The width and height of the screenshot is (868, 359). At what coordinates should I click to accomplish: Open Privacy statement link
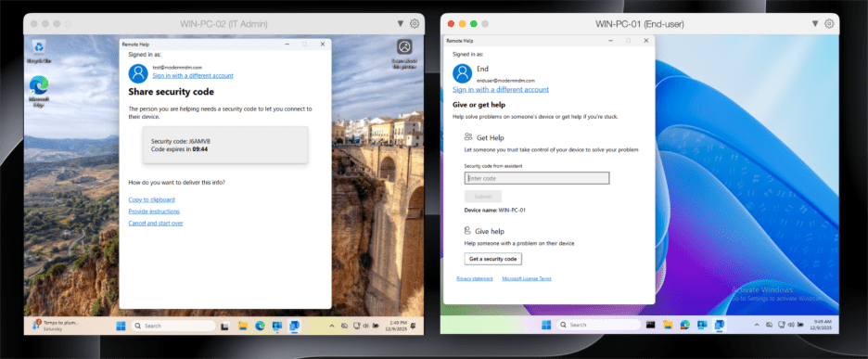pos(475,278)
